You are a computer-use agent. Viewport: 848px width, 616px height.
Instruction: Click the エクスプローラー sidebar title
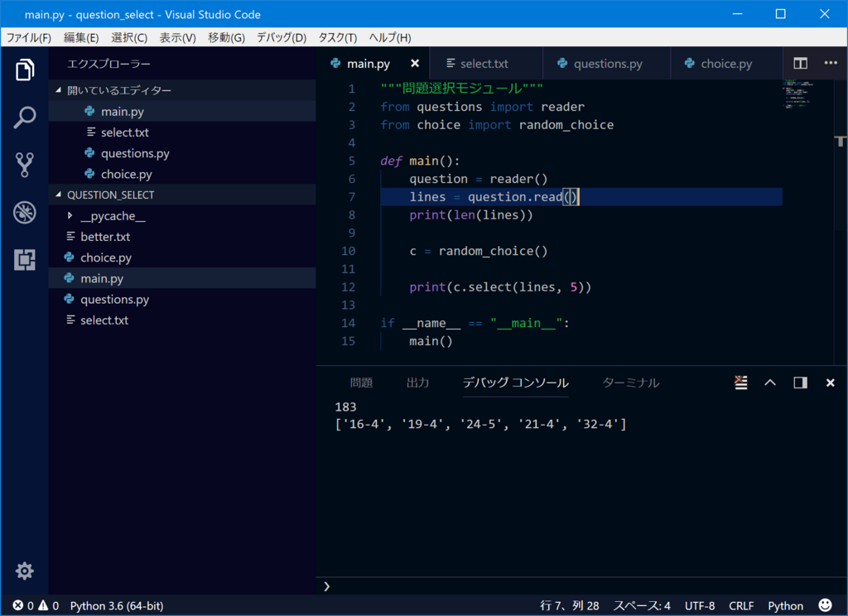(x=108, y=64)
